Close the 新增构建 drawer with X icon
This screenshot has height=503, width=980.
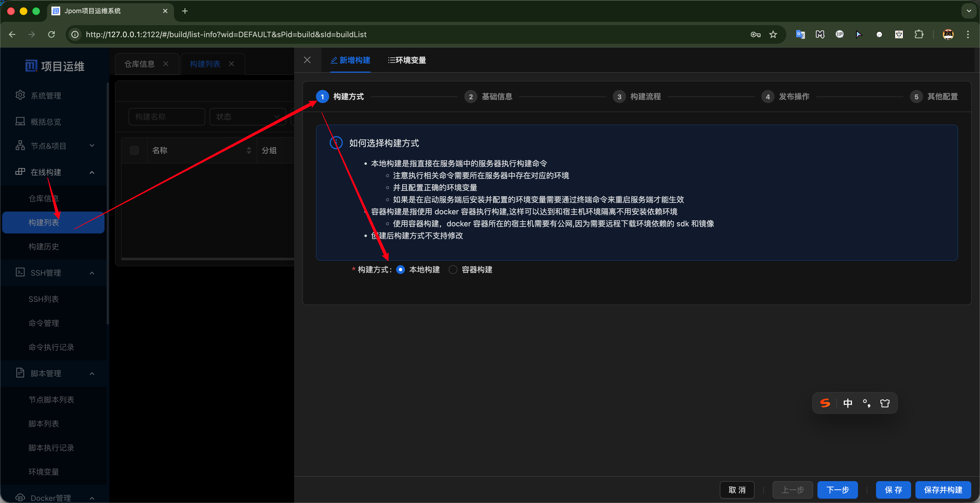click(307, 60)
